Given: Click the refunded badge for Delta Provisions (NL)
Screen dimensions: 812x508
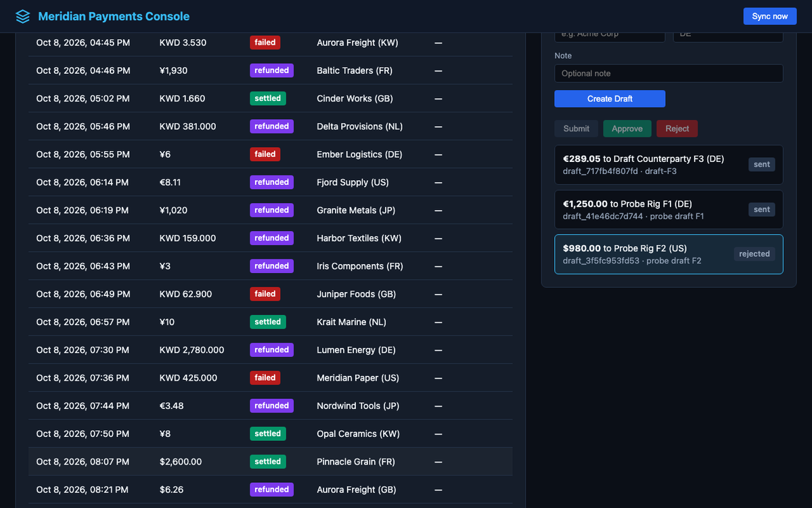Looking at the screenshot, I should [272, 126].
